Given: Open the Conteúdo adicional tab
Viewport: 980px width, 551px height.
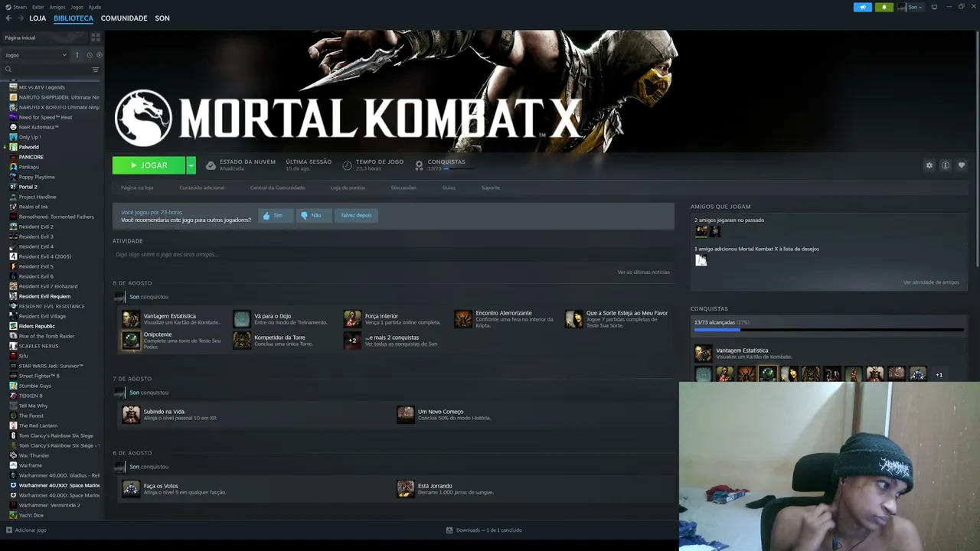Looking at the screenshot, I should point(202,187).
